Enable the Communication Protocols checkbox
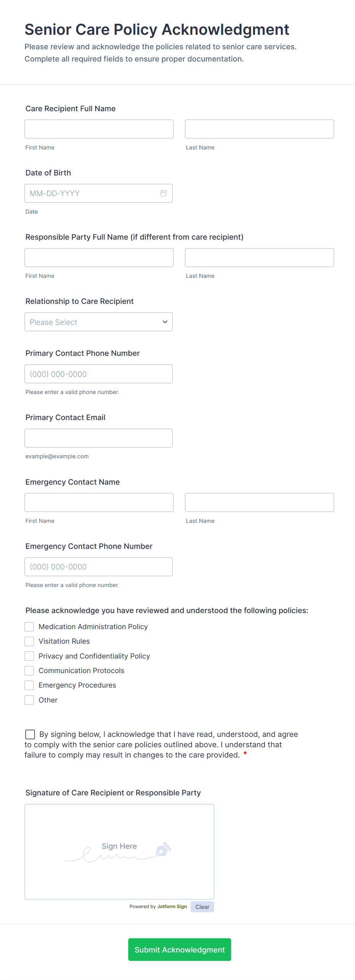355x980 pixels. pyautogui.click(x=29, y=671)
